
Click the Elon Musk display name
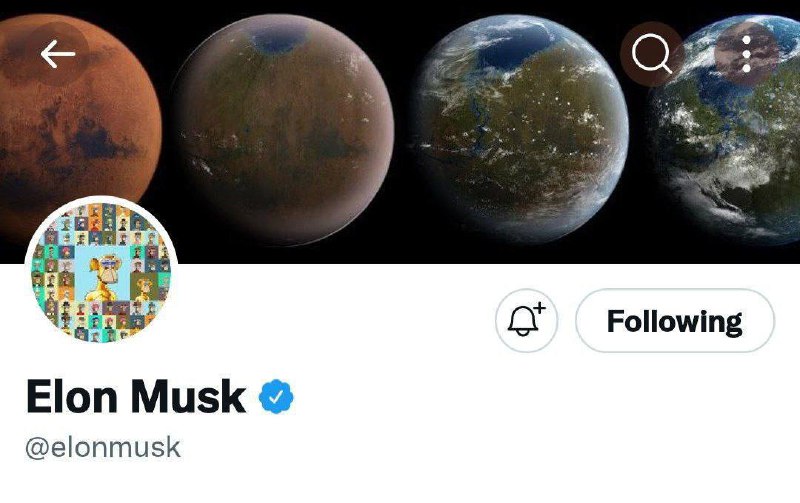click(x=136, y=396)
